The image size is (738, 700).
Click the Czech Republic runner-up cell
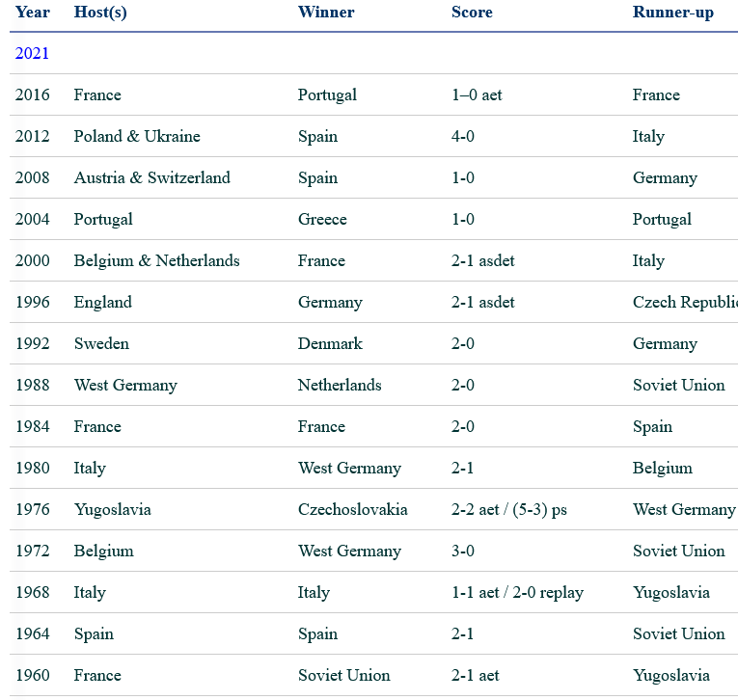[683, 303]
